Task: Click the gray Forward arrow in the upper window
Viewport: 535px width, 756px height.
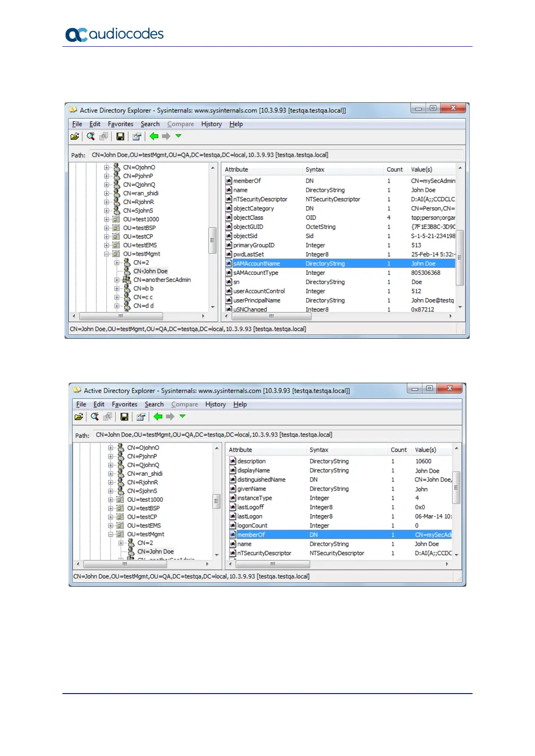Action: tap(166, 137)
